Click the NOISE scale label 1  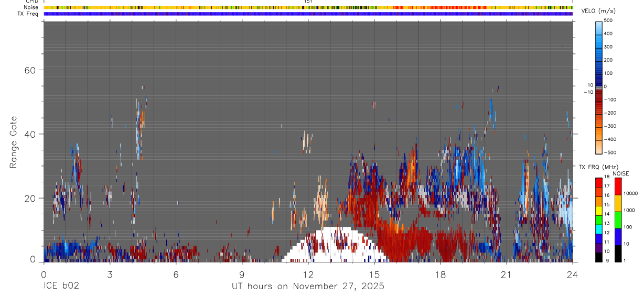tap(625, 260)
